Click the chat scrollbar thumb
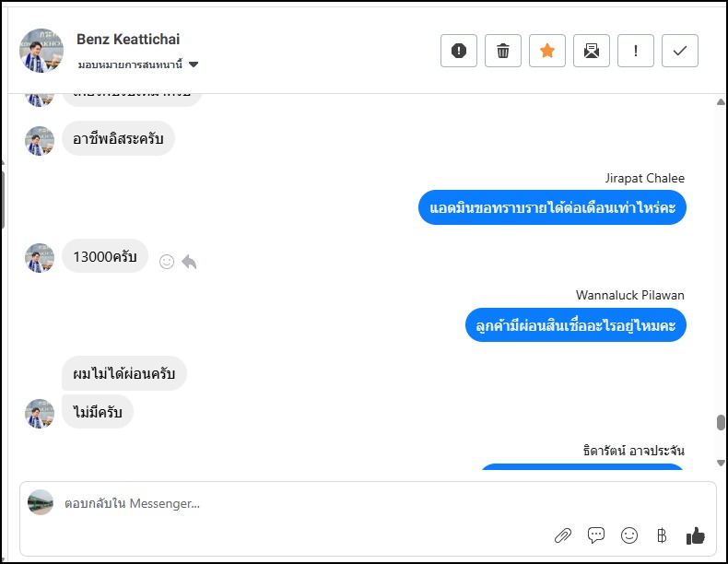The height and width of the screenshot is (564, 728). [721, 423]
